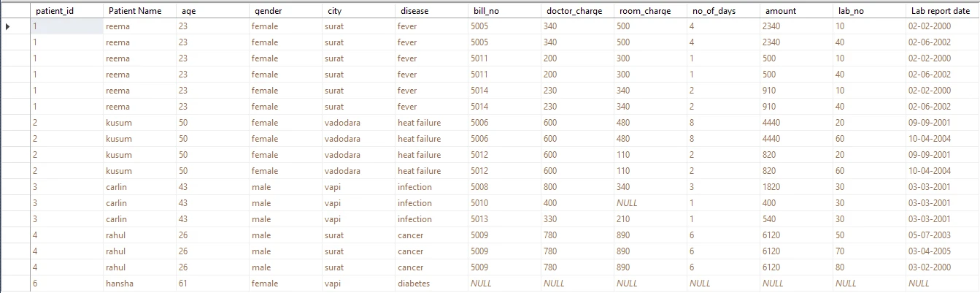Click the no_of_days column header
Viewport: 980px width, 293px height.
(714, 11)
